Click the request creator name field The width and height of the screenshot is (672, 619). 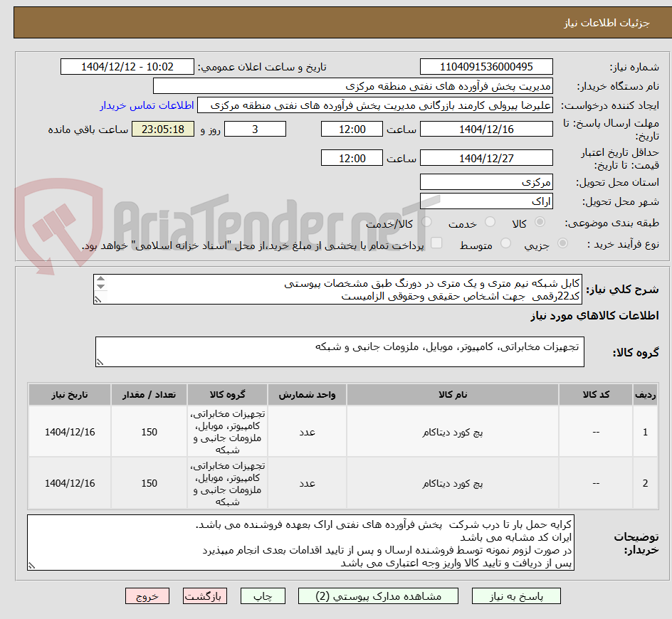pyautogui.click(x=375, y=105)
